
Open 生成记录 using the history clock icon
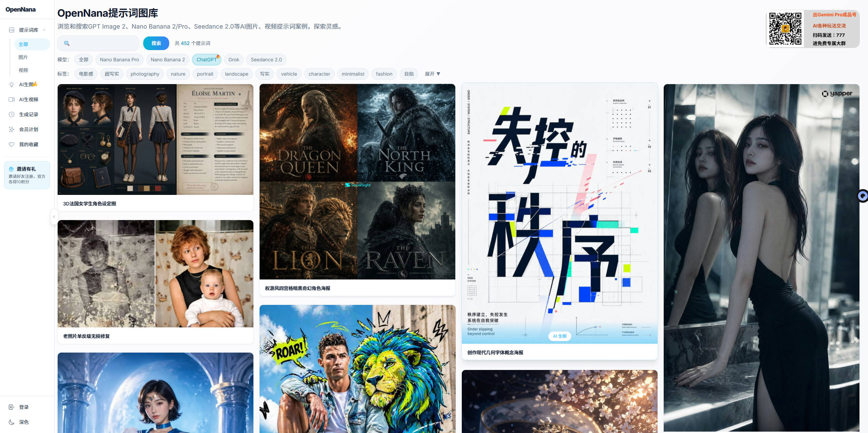tap(11, 114)
